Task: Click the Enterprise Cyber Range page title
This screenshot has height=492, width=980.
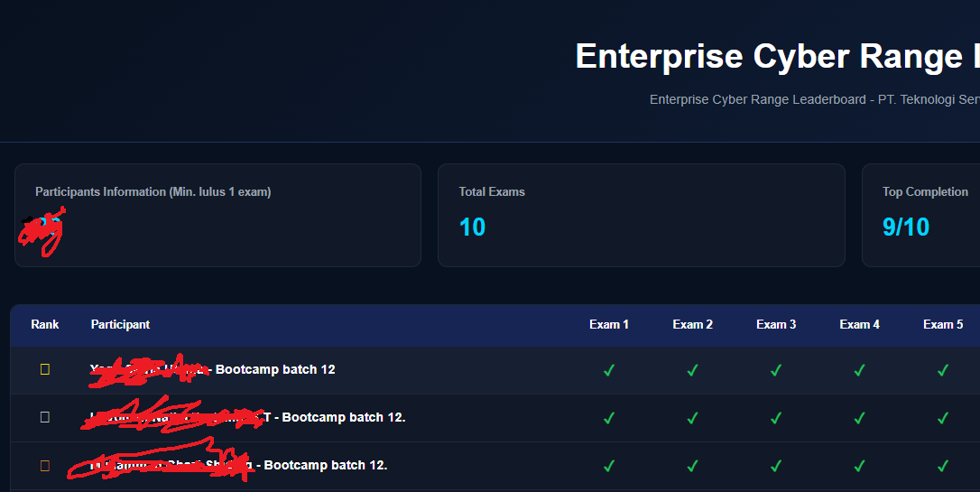Action: tap(778, 56)
